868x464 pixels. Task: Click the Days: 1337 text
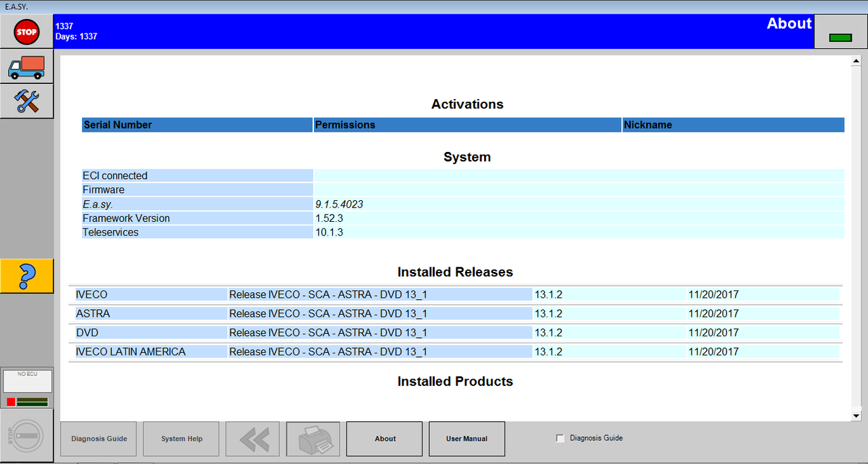tap(76, 37)
